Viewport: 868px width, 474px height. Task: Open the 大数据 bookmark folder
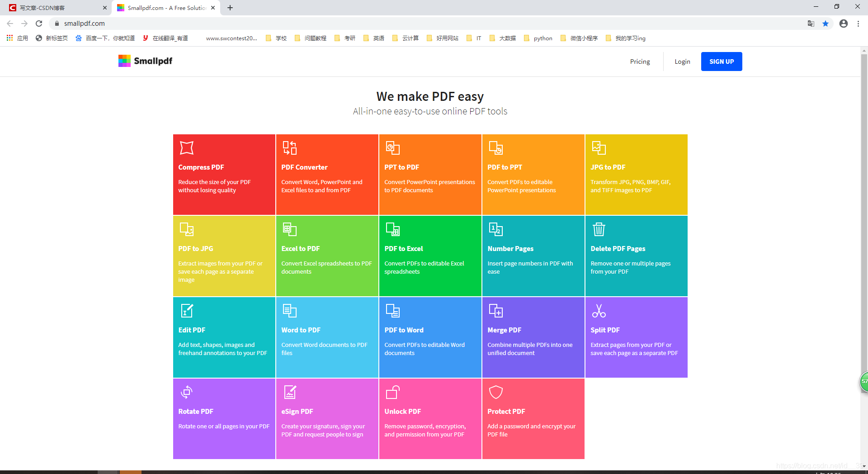502,38
